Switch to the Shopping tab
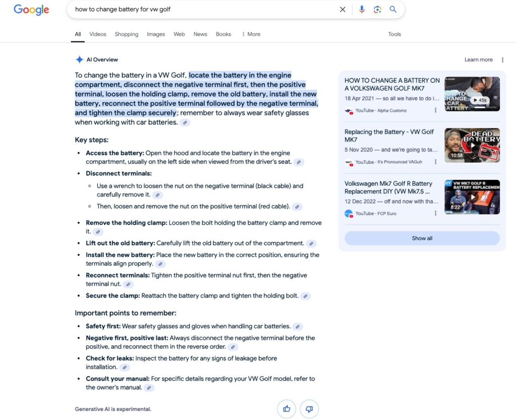516x420 pixels. (126, 34)
